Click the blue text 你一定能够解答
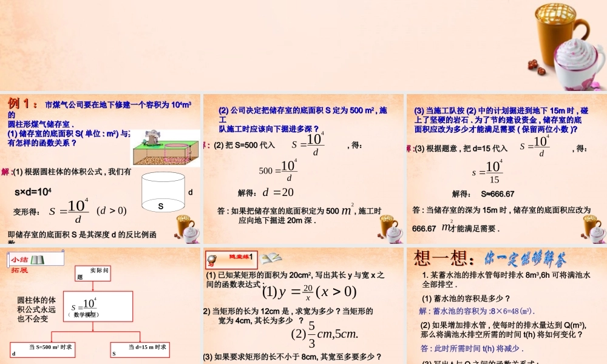Image resolution: width=607 pixels, height=364 pixels. click(x=525, y=258)
